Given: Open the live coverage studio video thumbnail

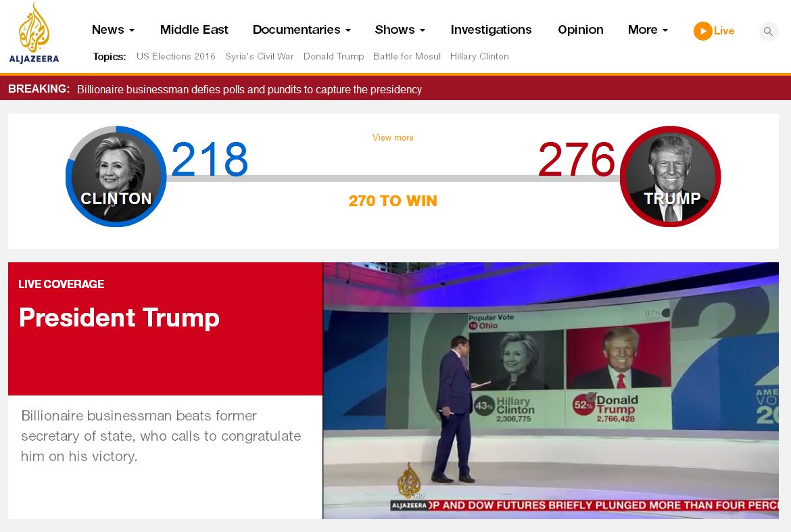Looking at the screenshot, I should [x=551, y=391].
